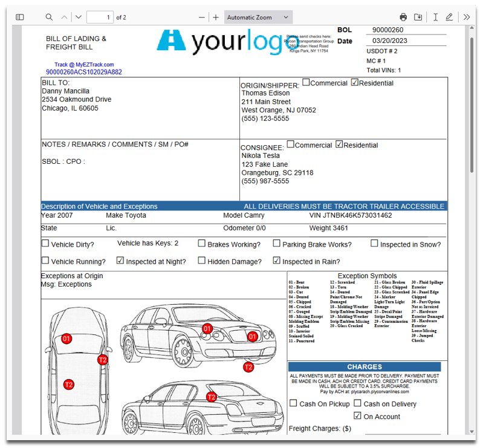This screenshot has height=448, width=483.
Task: Go to next page arrow
Action: (x=79, y=18)
